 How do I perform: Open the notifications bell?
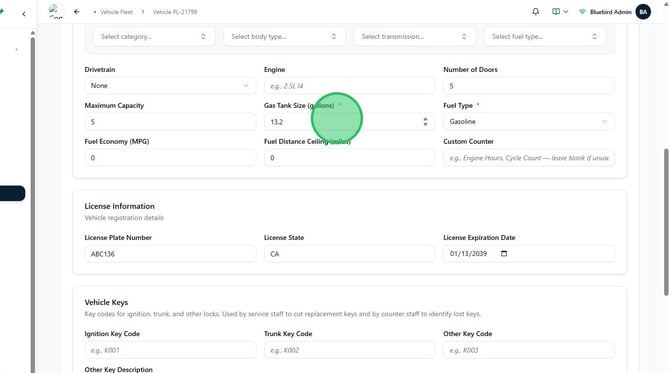535,12
